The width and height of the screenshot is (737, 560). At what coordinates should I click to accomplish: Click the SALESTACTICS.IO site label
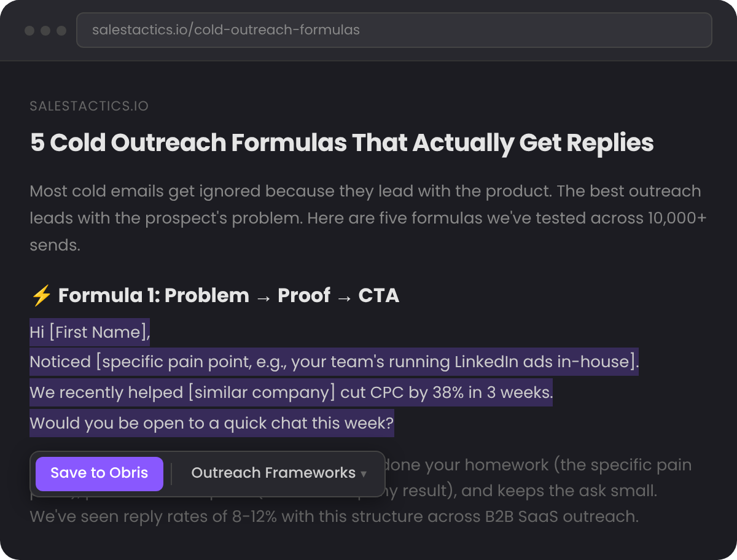pos(89,106)
